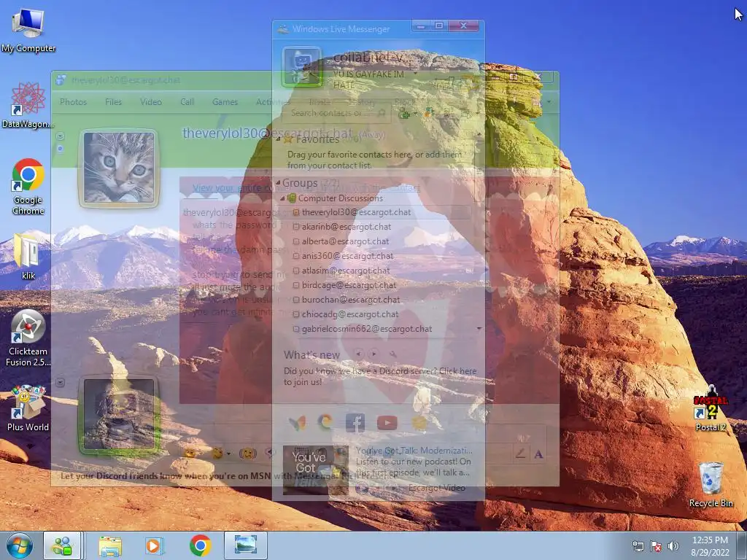Open Windows Explorer from the taskbar
This screenshot has height=560, width=747.
click(110, 545)
